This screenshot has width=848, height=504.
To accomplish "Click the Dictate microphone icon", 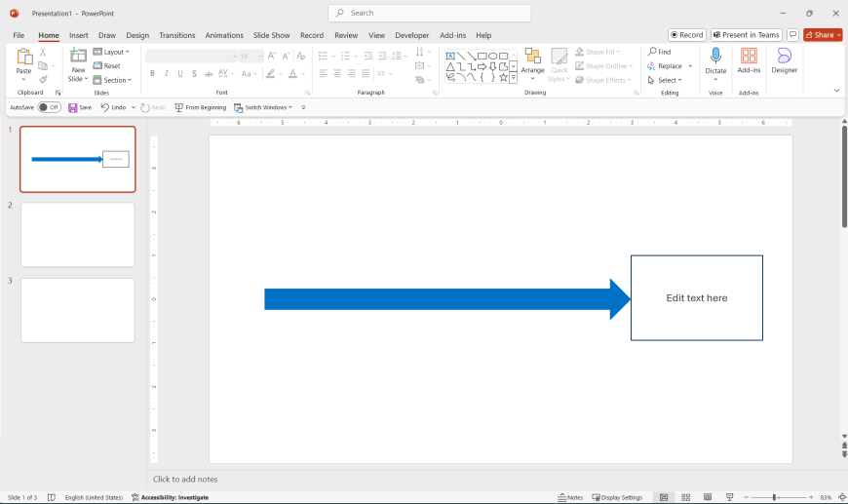I will [x=715, y=56].
